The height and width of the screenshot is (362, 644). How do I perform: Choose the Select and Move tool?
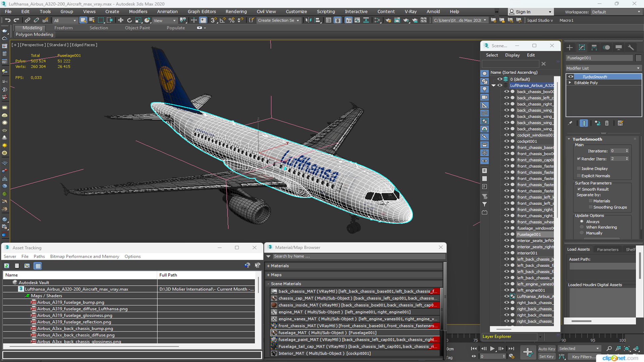[121, 20]
